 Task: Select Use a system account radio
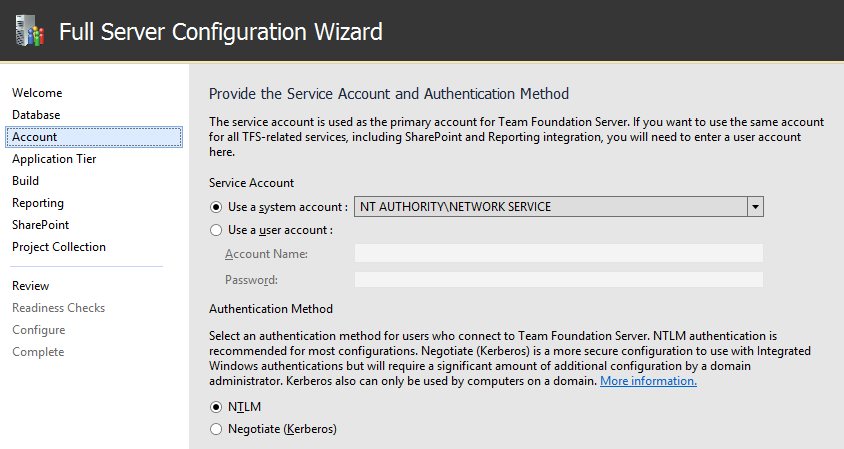(x=216, y=207)
